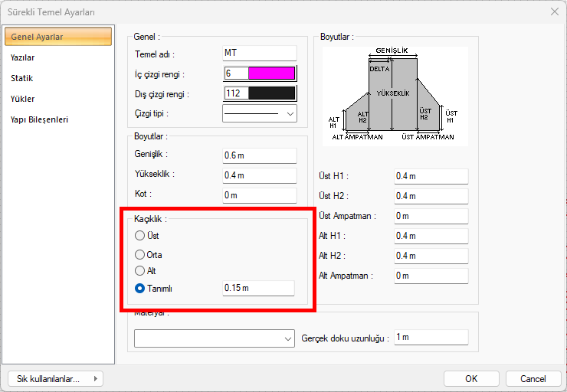Click the OK button
The width and height of the screenshot is (567, 392).
471,378
